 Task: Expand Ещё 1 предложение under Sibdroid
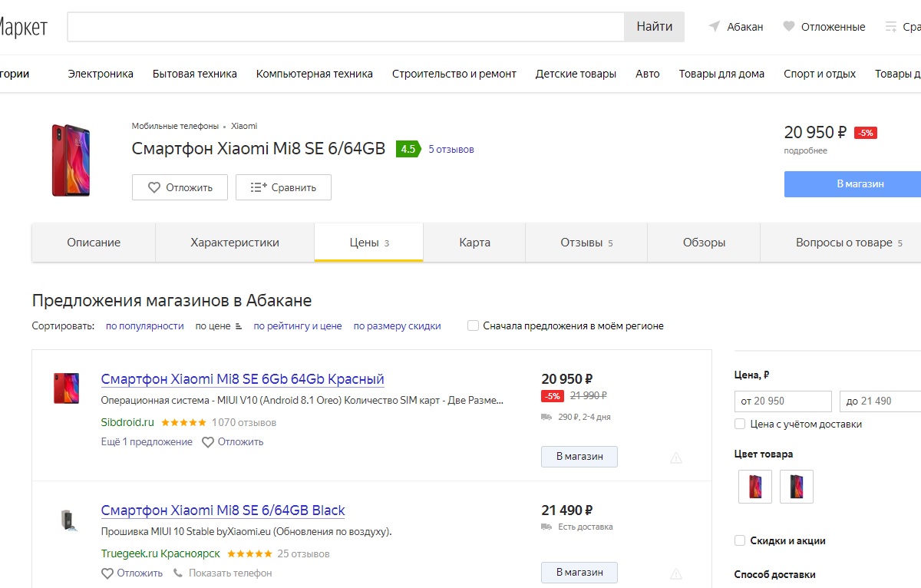147,441
